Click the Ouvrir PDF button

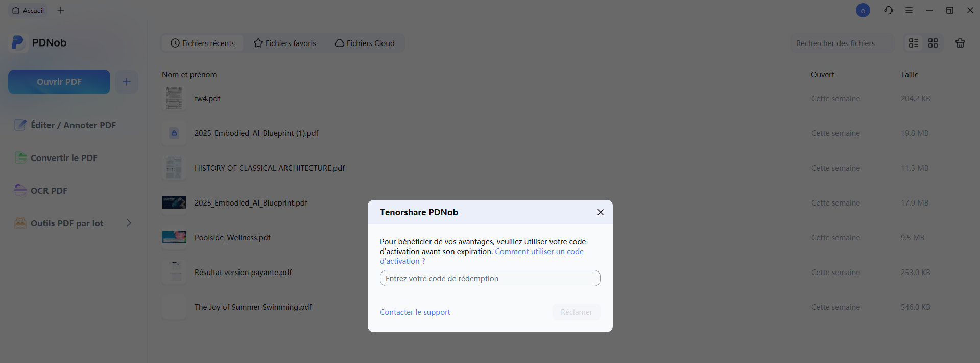(x=59, y=82)
